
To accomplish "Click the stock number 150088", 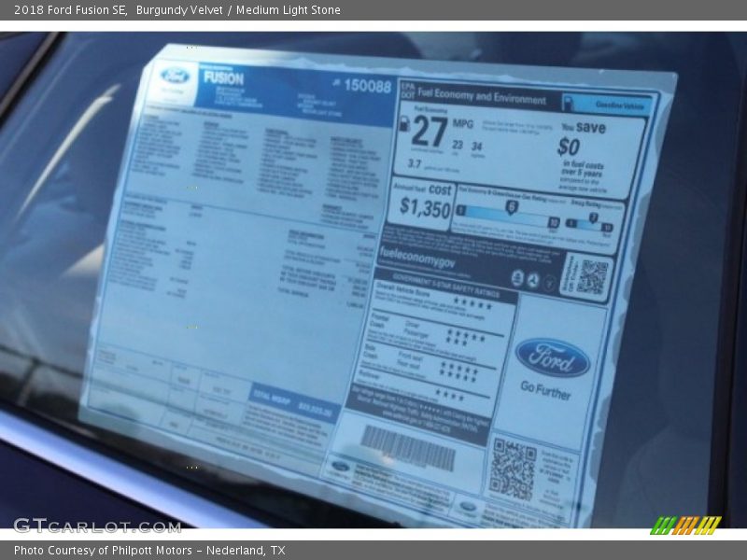I will point(367,86).
